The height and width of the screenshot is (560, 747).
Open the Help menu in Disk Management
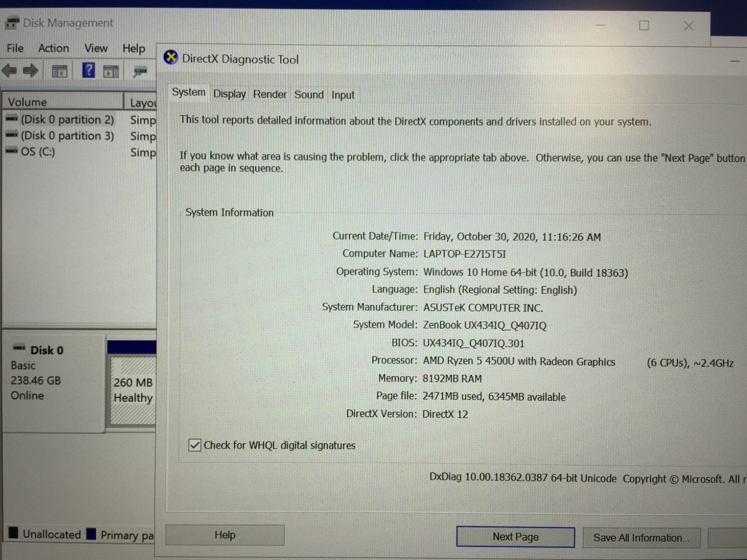coord(134,49)
